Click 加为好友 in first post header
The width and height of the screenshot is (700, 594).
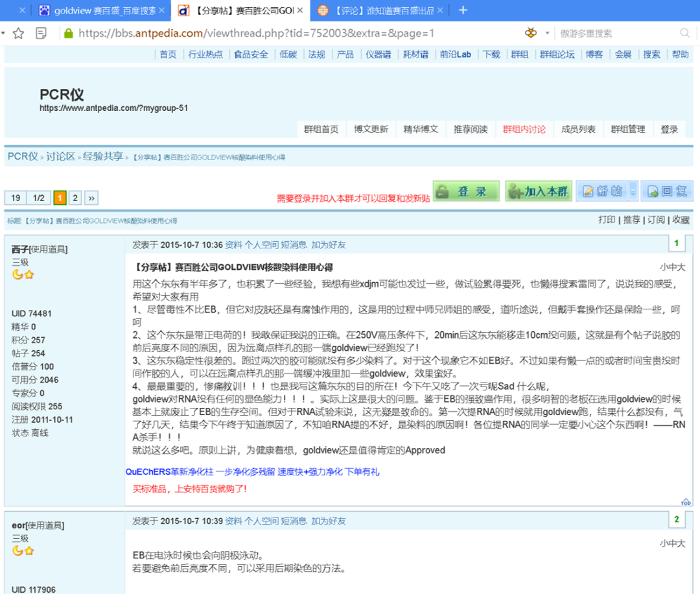coord(329,244)
